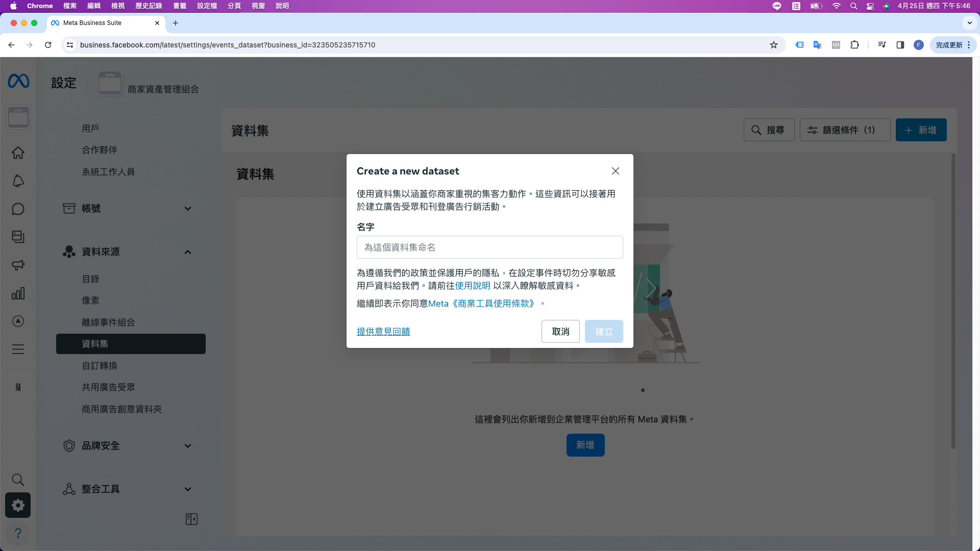The image size is (980, 551).
Task: Collapse the settings sidebar panel icon
Action: pyautogui.click(x=191, y=519)
